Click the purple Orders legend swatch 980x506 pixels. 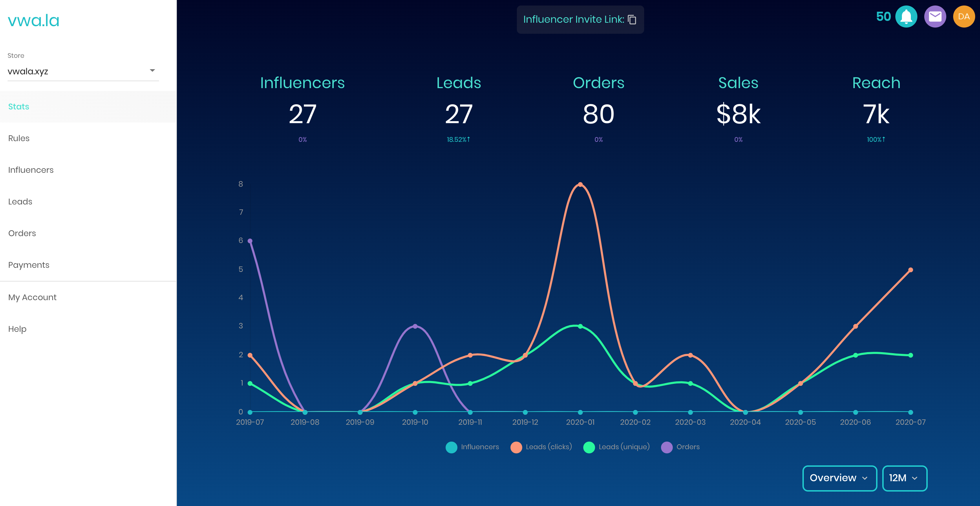pyautogui.click(x=667, y=447)
